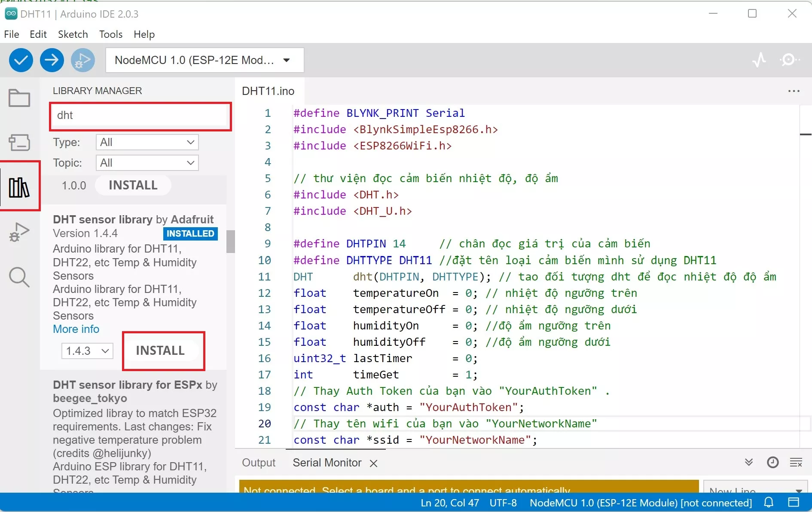Open the board selector NodeMCU 1.0 dropdown
812x512 pixels.
tap(205, 60)
